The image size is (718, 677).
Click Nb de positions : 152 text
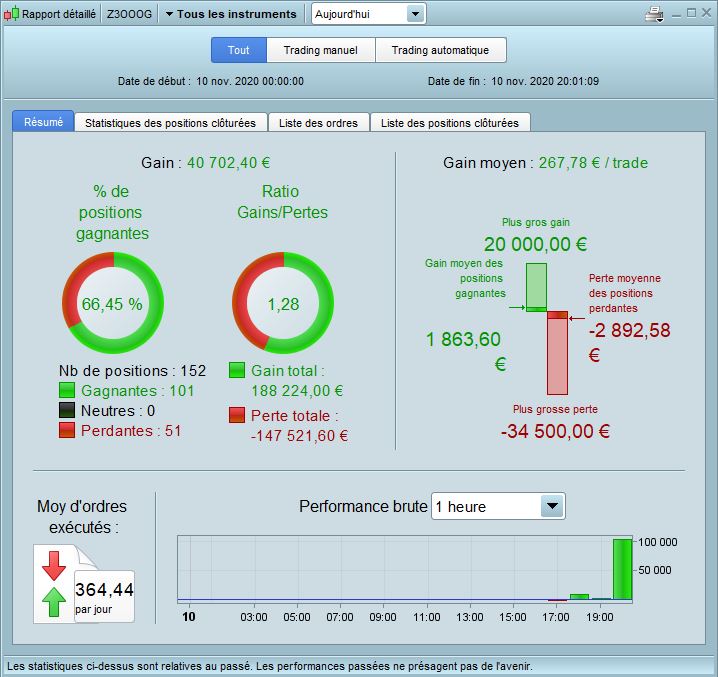132,370
